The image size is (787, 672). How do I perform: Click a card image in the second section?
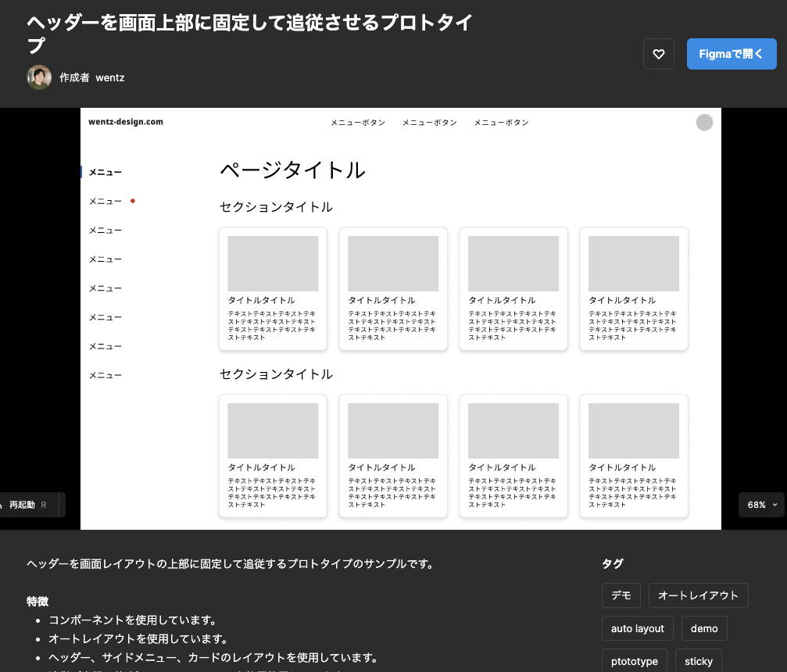coord(273,431)
